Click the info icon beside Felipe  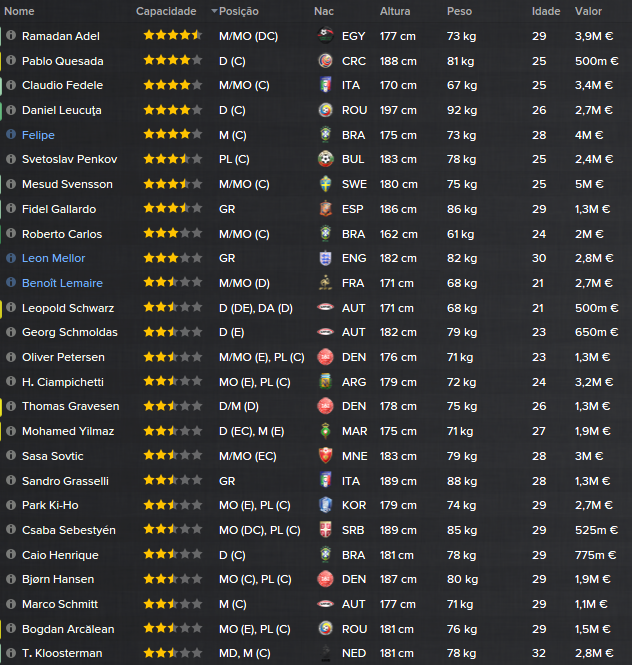11,134
